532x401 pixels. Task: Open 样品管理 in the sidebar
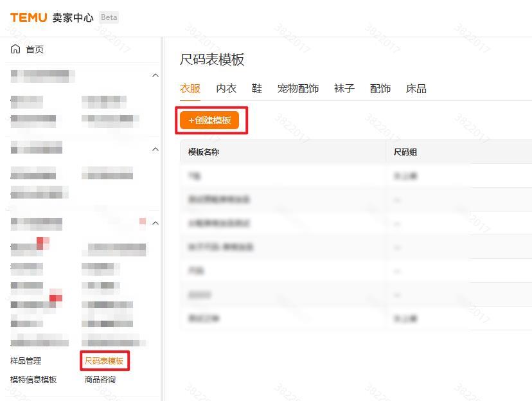click(26, 361)
